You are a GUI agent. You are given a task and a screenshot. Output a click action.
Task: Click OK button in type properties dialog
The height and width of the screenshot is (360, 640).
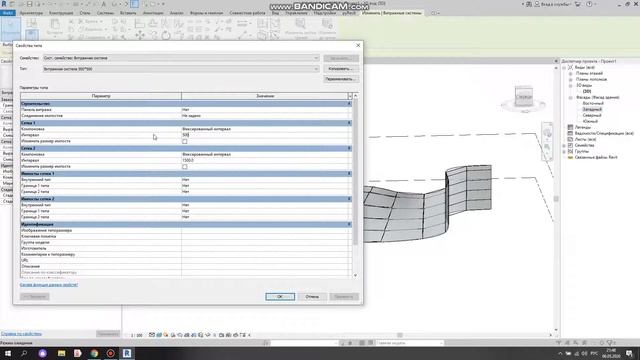coord(280,297)
